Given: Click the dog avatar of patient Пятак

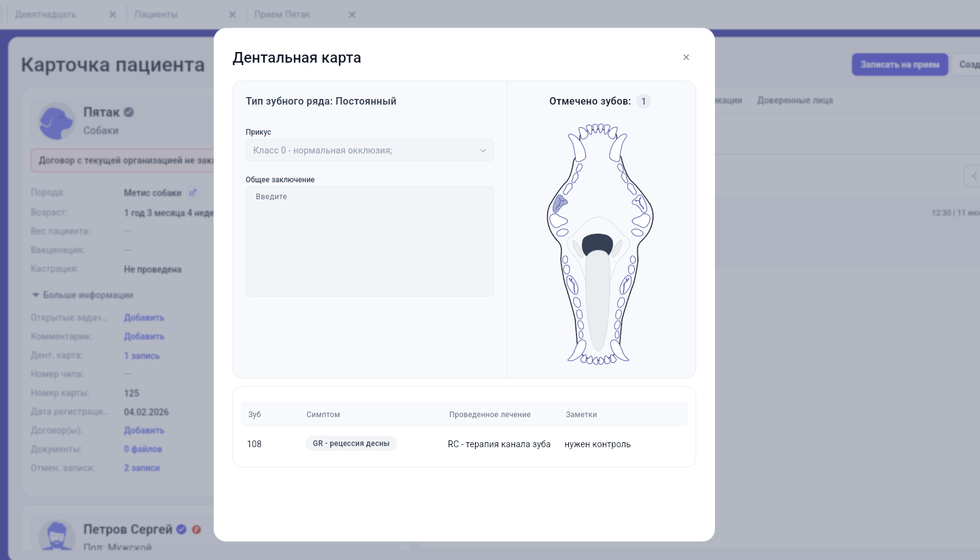Looking at the screenshot, I should click(56, 121).
